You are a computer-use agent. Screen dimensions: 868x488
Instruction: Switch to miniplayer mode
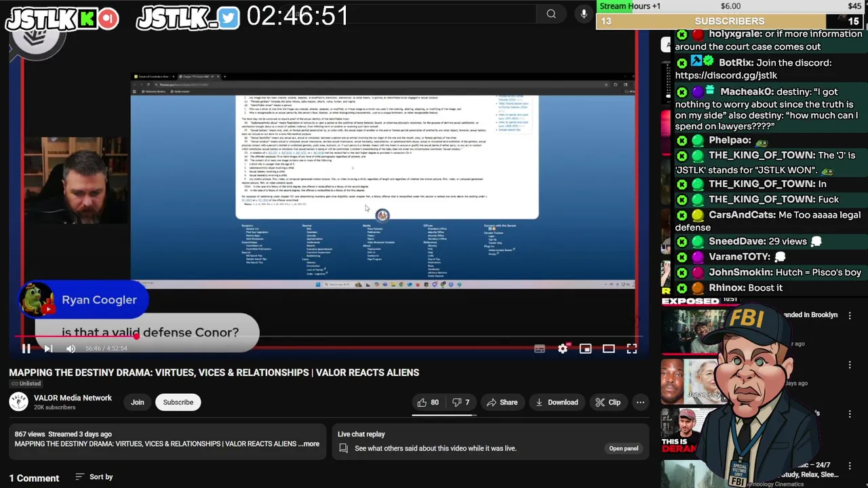click(585, 348)
